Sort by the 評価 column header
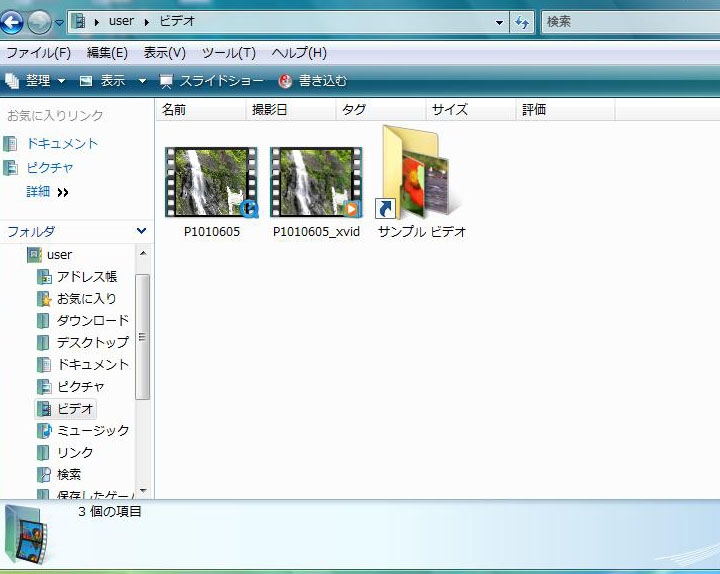Viewport: 720px width, 574px height. coord(566,110)
